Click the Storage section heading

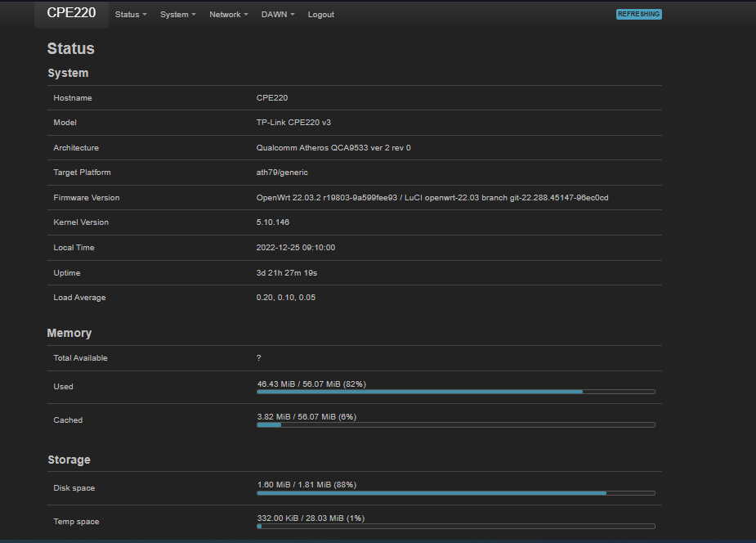[x=69, y=460]
